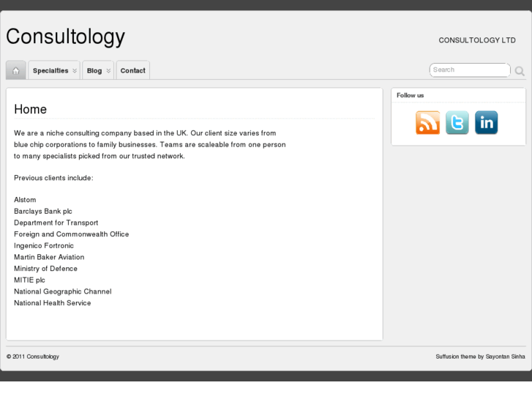Screen dimensions: 532x399
Task: Go to the home icon tab
Action: [16, 70]
